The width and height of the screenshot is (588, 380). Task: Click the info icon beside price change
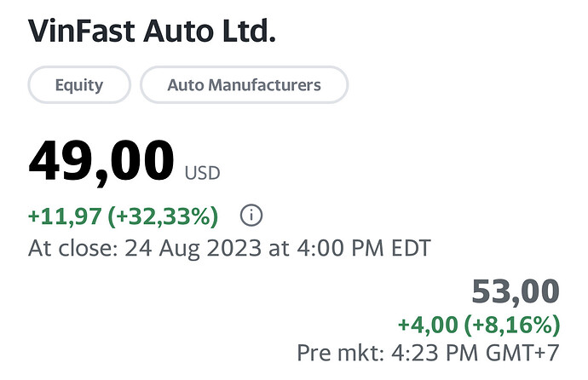251,216
